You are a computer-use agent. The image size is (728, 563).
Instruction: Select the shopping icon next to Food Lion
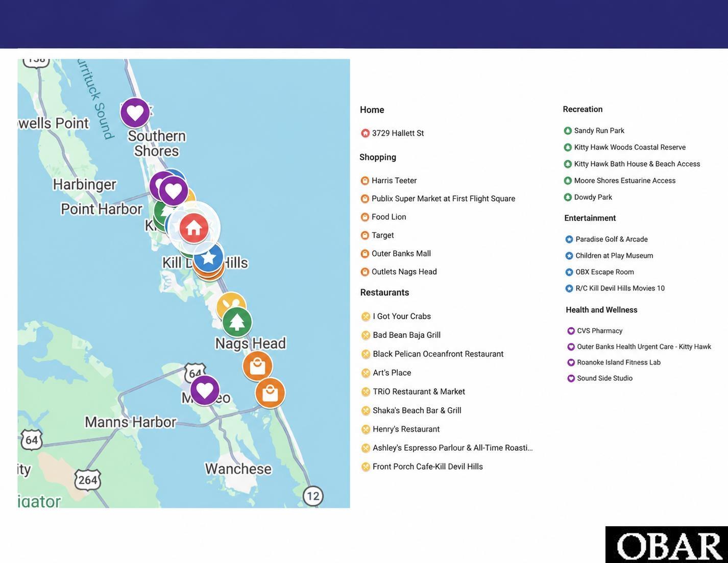tap(365, 217)
